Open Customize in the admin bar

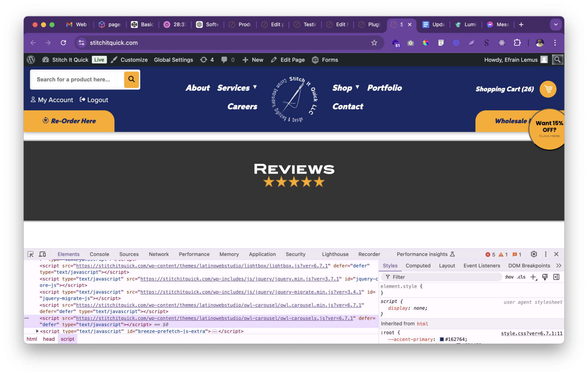click(129, 60)
